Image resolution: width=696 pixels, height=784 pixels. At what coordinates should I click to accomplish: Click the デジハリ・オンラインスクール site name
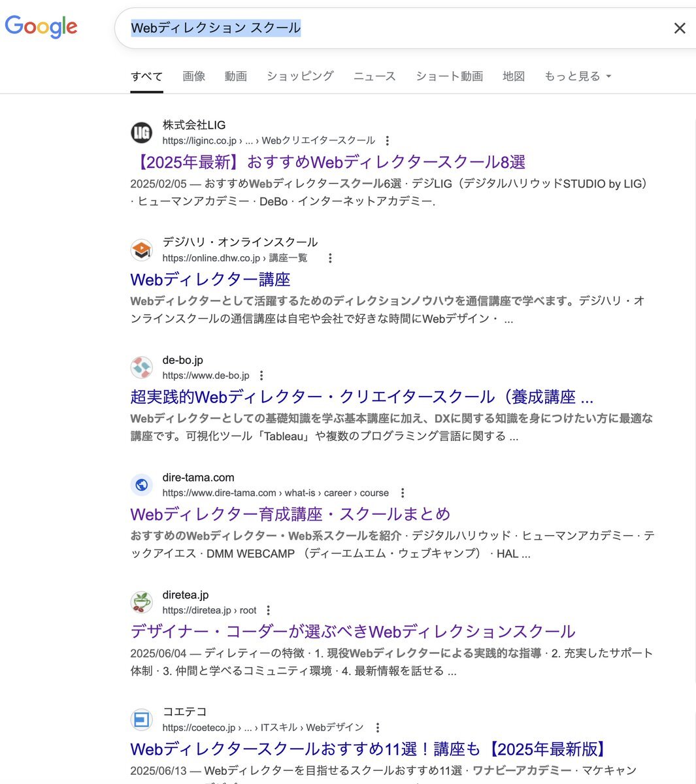(240, 242)
